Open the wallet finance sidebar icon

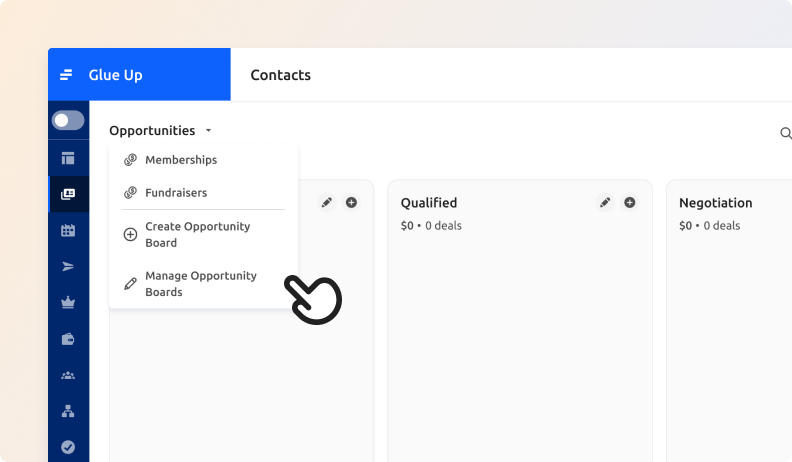click(68, 339)
